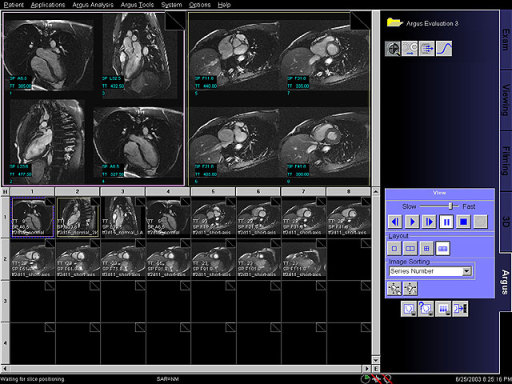
Task: Open the System menu
Action: [171, 5]
